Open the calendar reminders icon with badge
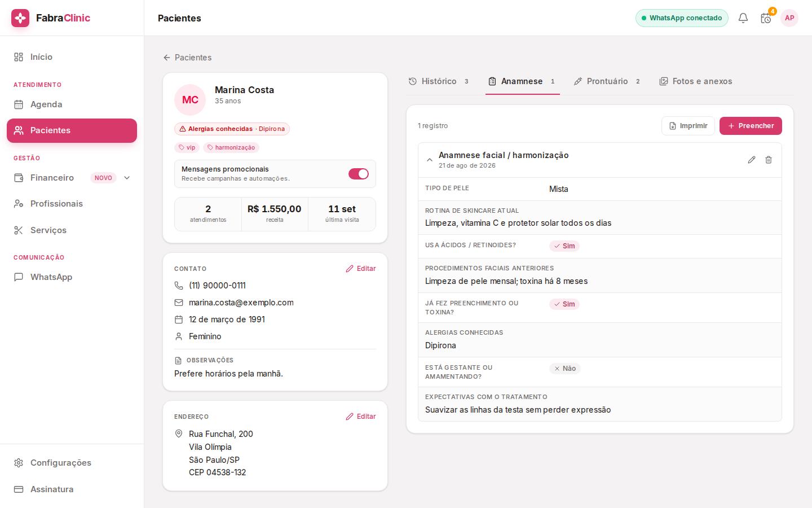 tap(766, 18)
